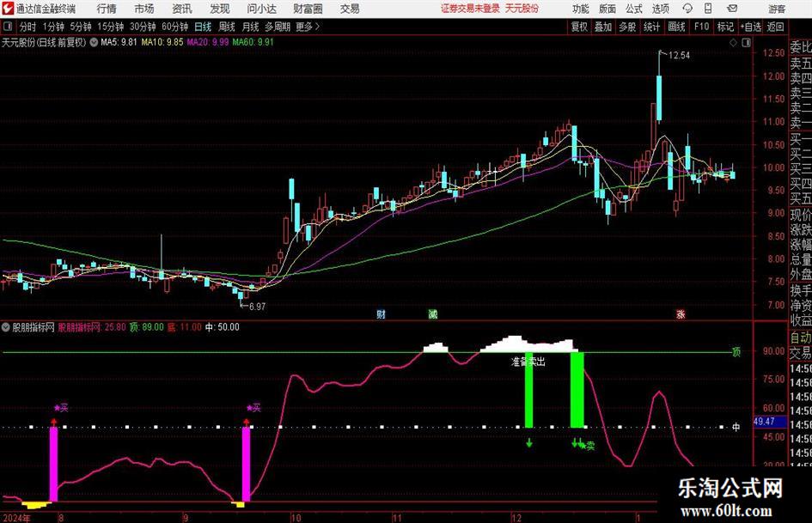The width and height of the screenshot is (812, 523).
Task: Click the 中: 50.00 indicator value
Action: 223,327
